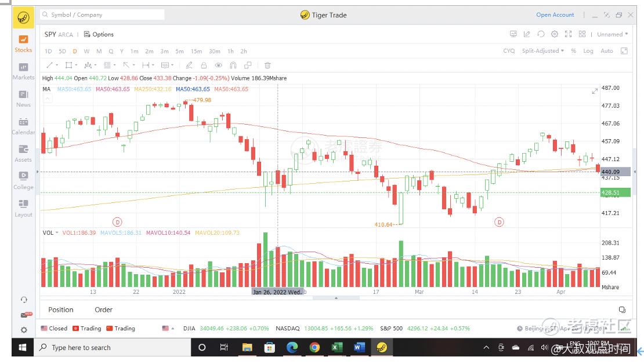Click the customer support headset icon
Image resolution: width=644 pixels, height=364 pixels.
[24, 300]
